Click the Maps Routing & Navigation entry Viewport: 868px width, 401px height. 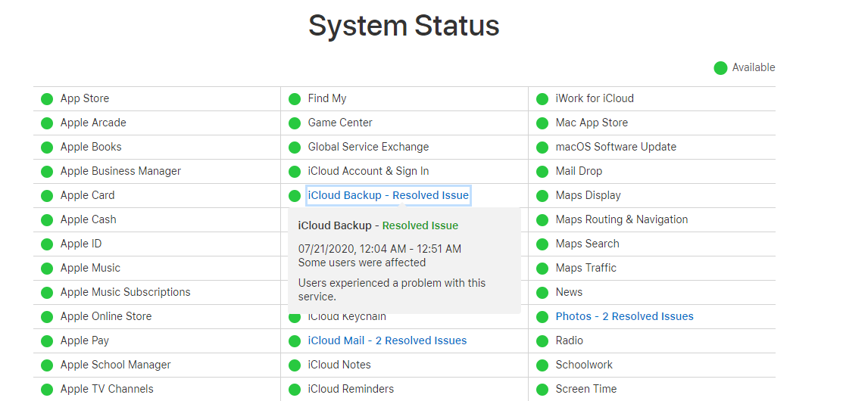621,219
